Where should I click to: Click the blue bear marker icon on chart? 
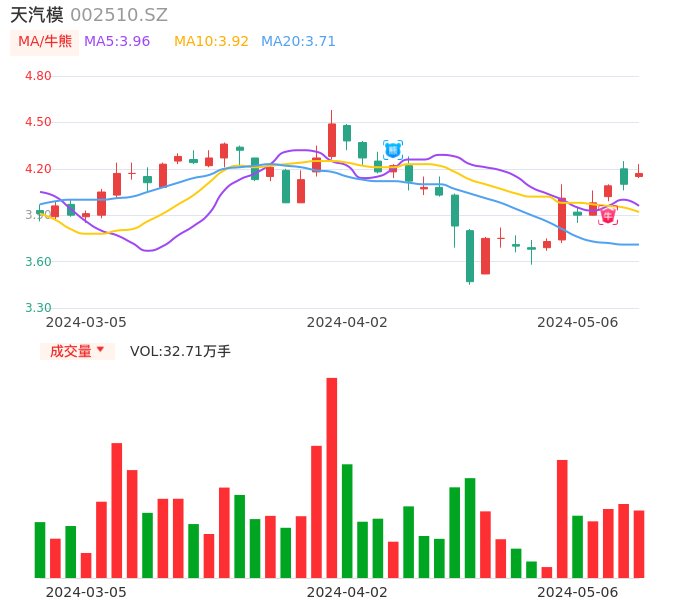click(393, 150)
